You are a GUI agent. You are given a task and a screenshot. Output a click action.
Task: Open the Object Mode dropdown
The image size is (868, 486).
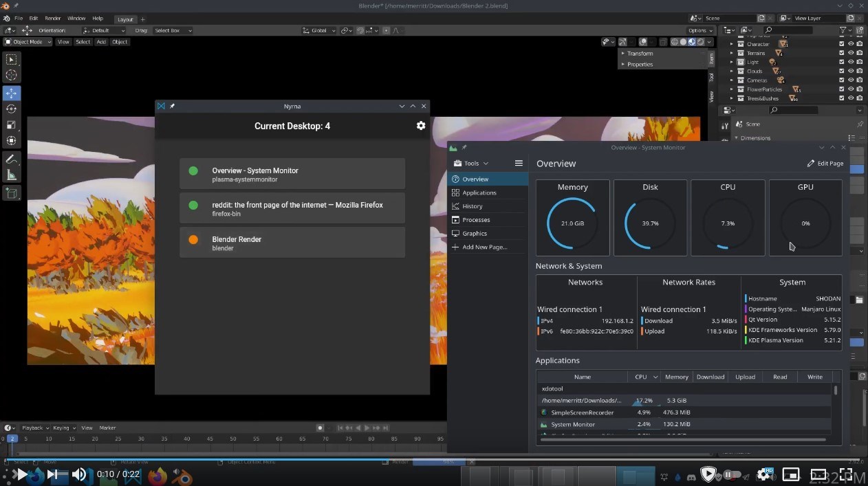coord(28,42)
